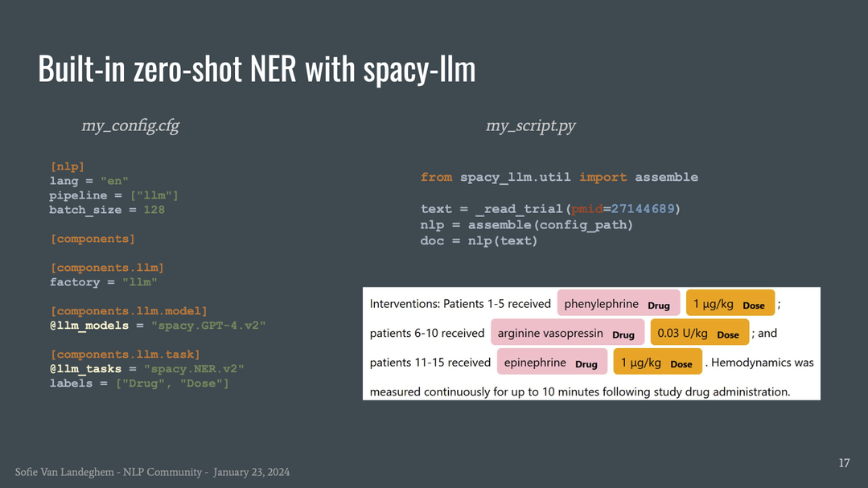Click the 0.03 U/kg Dose tag
Screen dimensions: 868x488
tap(699, 332)
